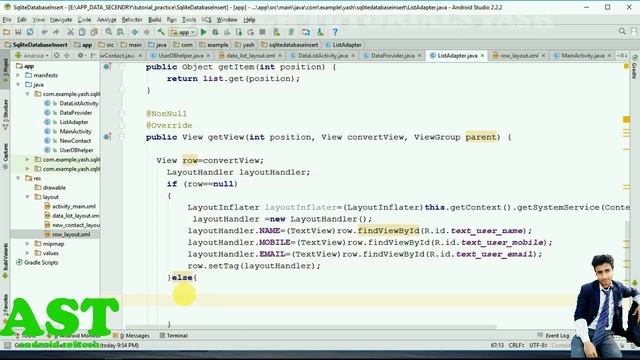640x360 pixels.
Task: Click the Redo arrow icon
Action: pos(56,32)
